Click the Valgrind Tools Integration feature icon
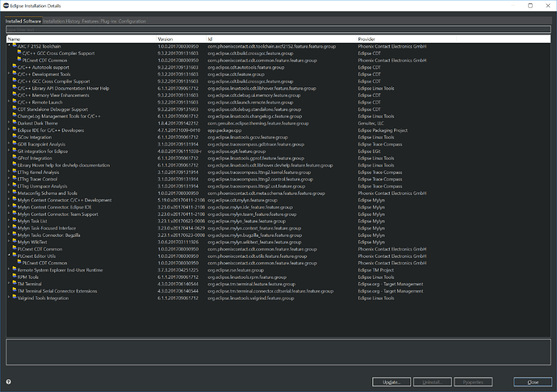The width and height of the screenshot is (557, 392). pyautogui.click(x=15, y=298)
